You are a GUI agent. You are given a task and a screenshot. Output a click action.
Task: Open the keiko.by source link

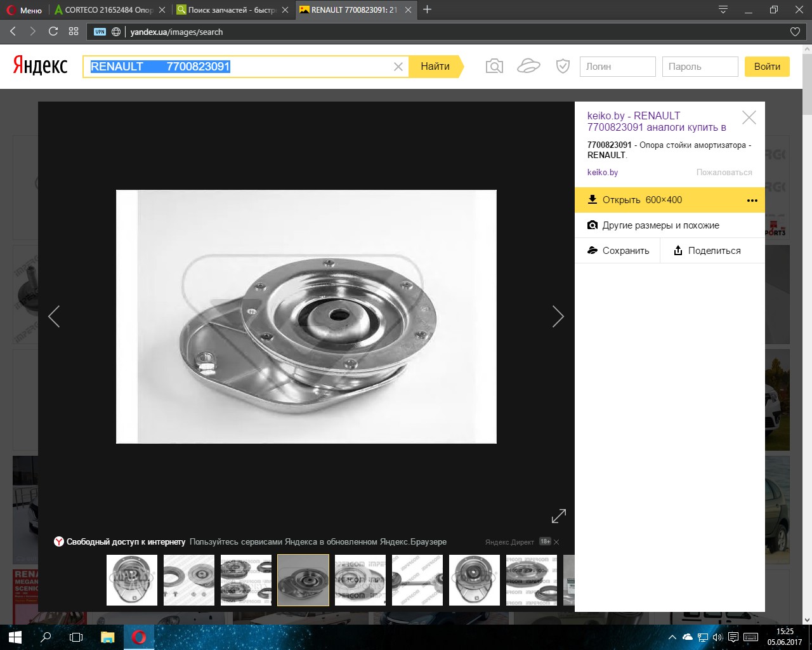[602, 172]
